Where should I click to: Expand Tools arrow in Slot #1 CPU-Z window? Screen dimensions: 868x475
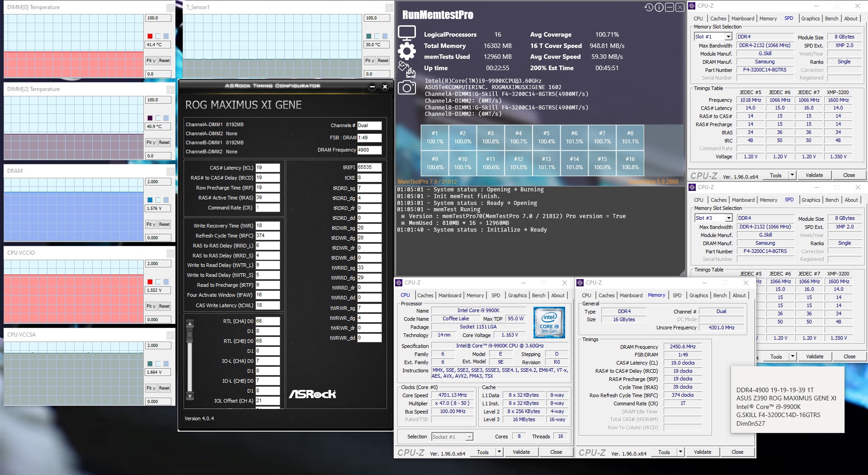tap(792, 175)
